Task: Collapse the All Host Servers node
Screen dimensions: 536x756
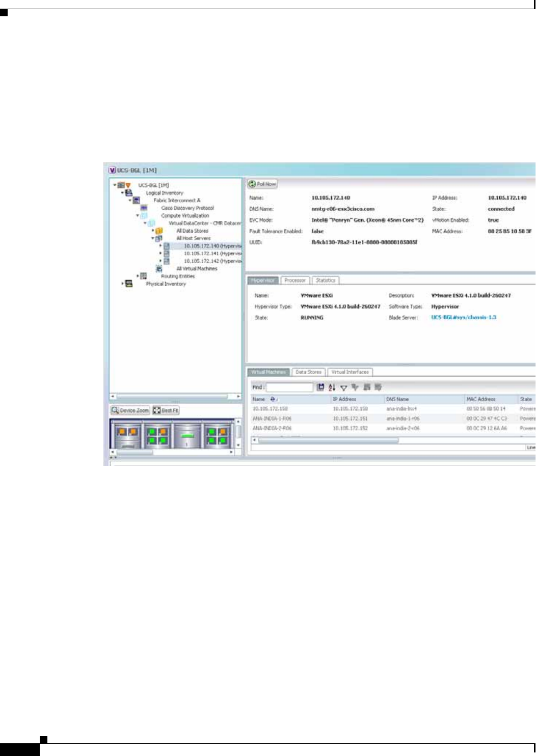Action: [x=153, y=238]
